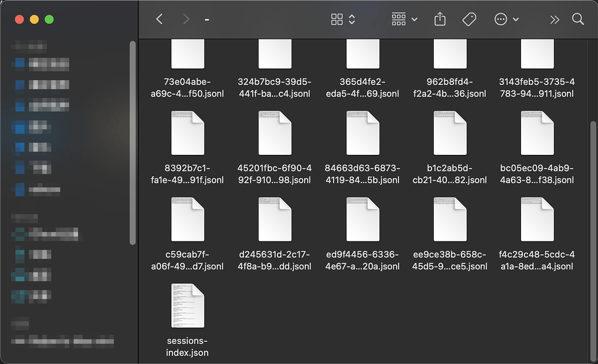Click filename b1c2ab5d-cb21-40...82.jsonl

450,174
